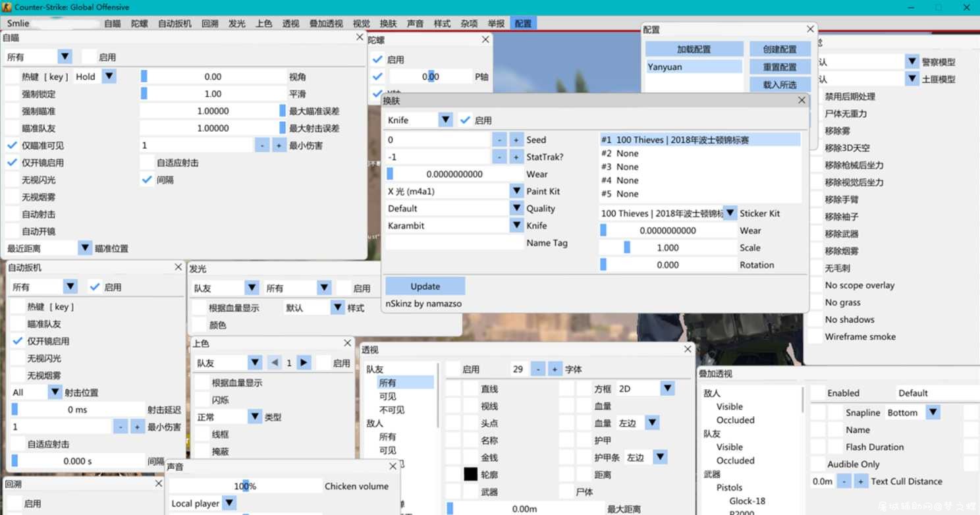
Task: Open the Paint Kit dropdown
Action: click(x=517, y=191)
